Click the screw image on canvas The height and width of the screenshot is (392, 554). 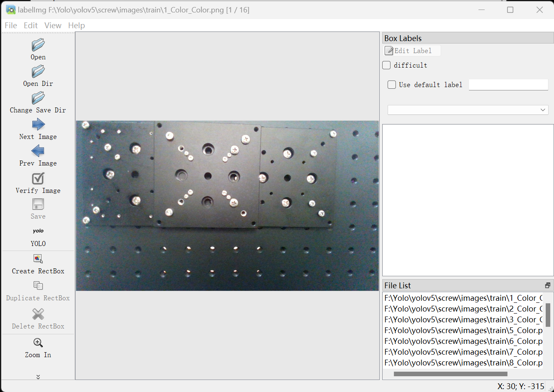click(x=227, y=206)
